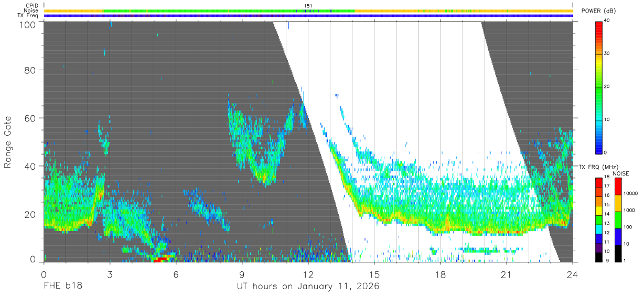Click the 40 label on the POWER scale
Viewport: 644px width, 297px height.
[x=607, y=21]
